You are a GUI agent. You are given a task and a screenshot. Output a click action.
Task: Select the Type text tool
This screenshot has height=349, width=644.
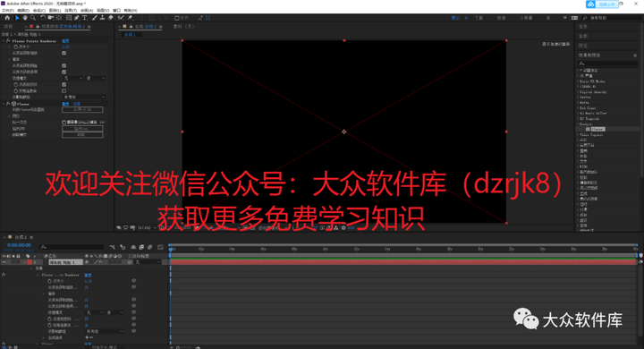coord(85,18)
